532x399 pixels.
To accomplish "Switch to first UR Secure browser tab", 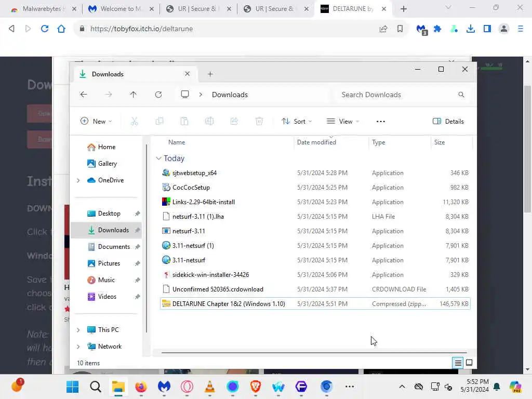I will click(198, 9).
